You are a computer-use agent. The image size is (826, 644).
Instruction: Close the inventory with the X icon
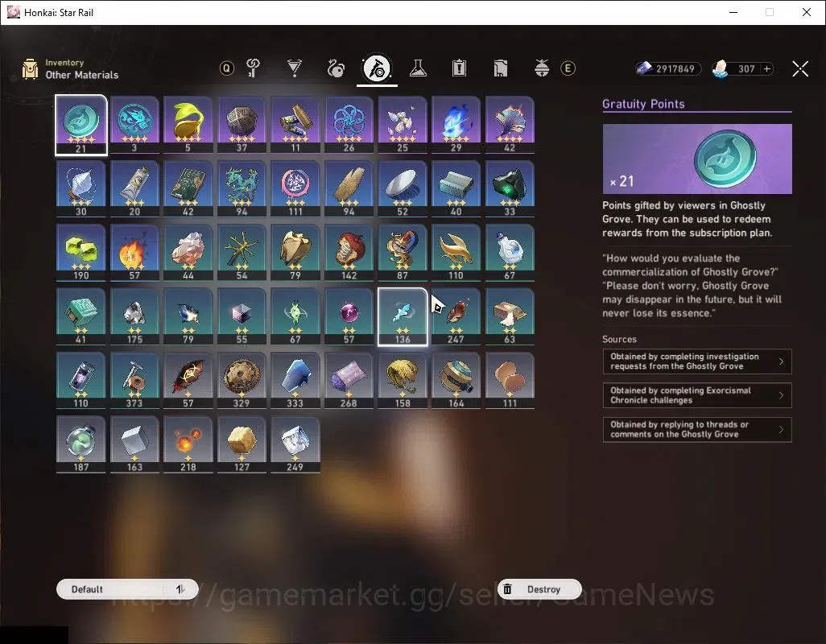click(x=800, y=68)
